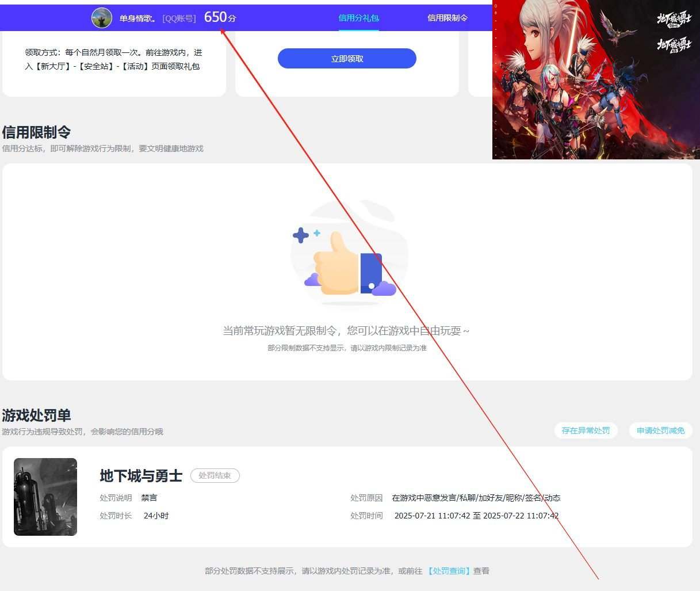
Task: Click the 处罚结束 status badge
Action: pos(215,476)
